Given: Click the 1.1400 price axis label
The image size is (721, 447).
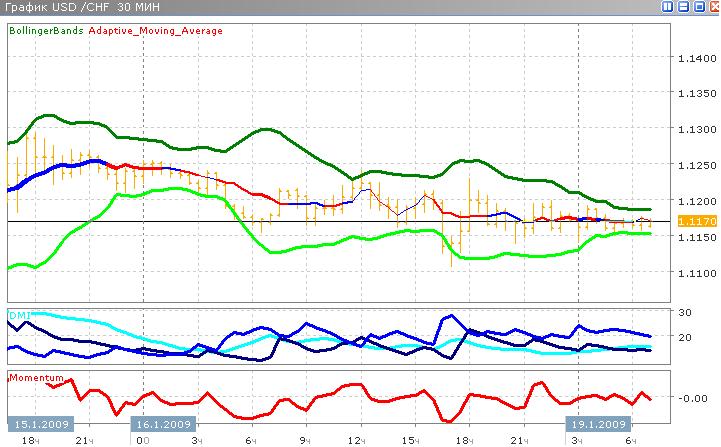Looking at the screenshot, I should [696, 59].
